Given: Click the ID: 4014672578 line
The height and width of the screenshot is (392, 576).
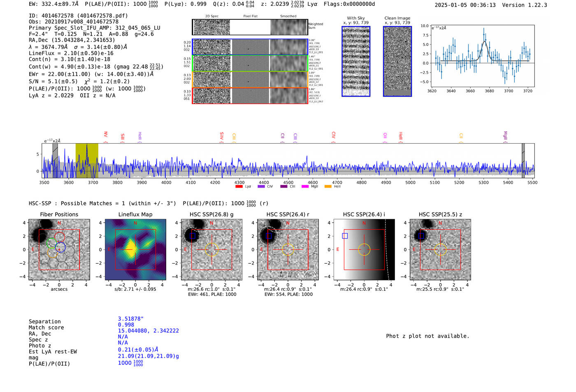Looking at the screenshot, I should [x=78, y=16].
